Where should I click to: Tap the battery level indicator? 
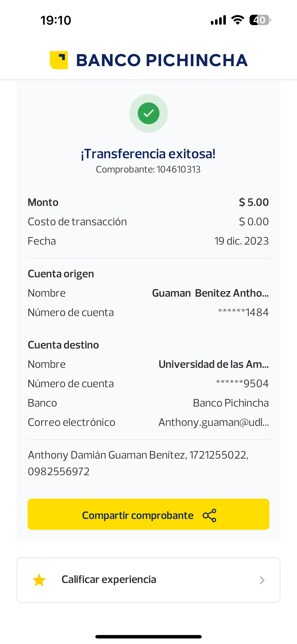[260, 20]
